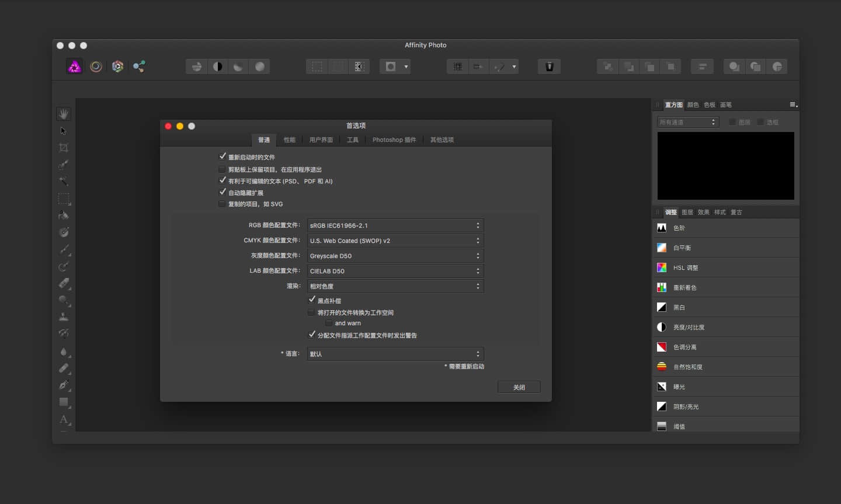Switch to 用户界面 preferences tab
The width and height of the screenshot is (841, 504).
point(321,140)
